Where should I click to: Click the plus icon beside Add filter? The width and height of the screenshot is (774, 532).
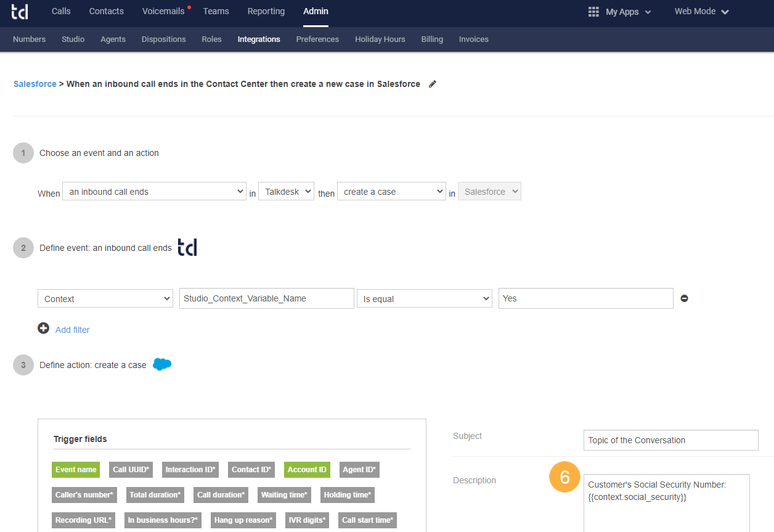point(43,329)
